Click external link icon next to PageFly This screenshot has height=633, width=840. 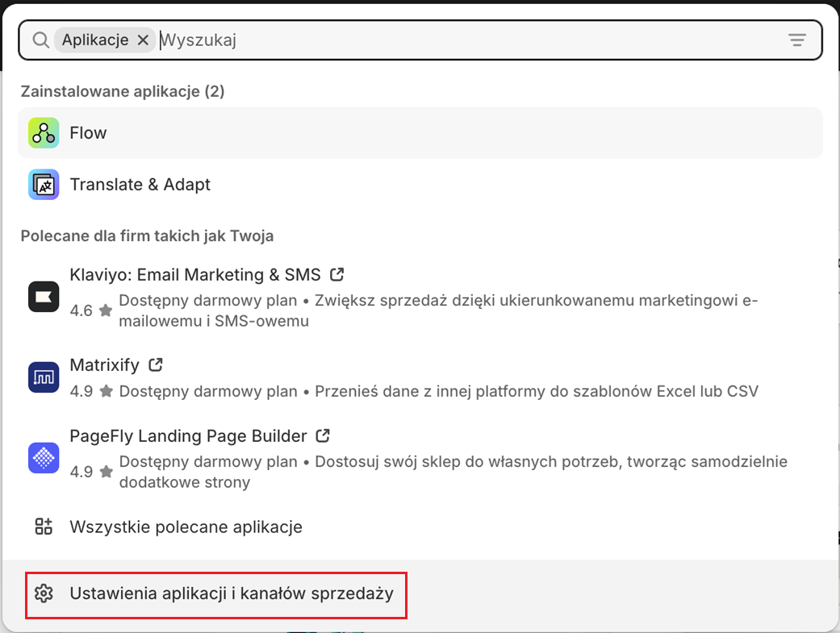coord(323,436)
